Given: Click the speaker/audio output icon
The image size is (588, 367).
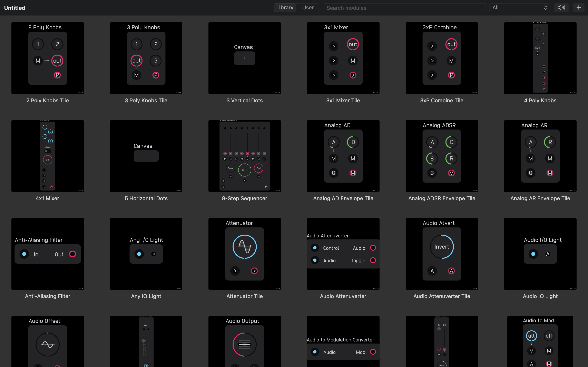Looking at the screenshot, I should pyautogui.click(x=561, y=8).
